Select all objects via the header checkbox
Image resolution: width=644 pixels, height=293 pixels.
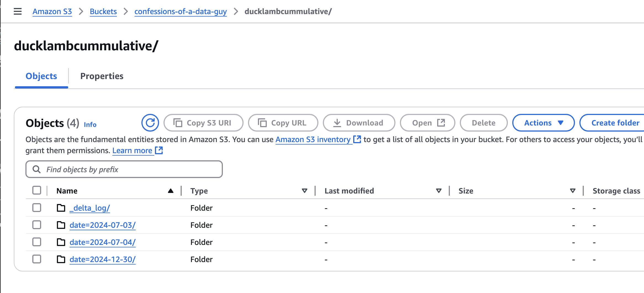coord(36,190)
